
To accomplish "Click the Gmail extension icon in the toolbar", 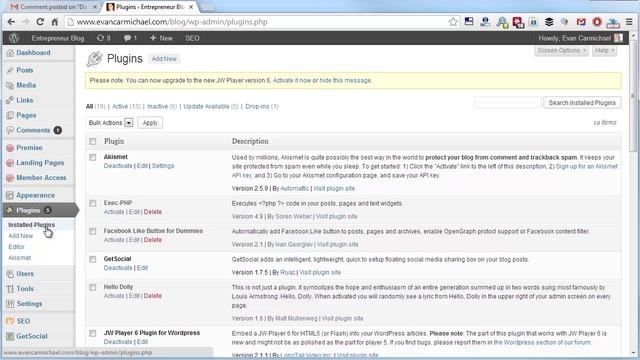I will tap(581, 22).
